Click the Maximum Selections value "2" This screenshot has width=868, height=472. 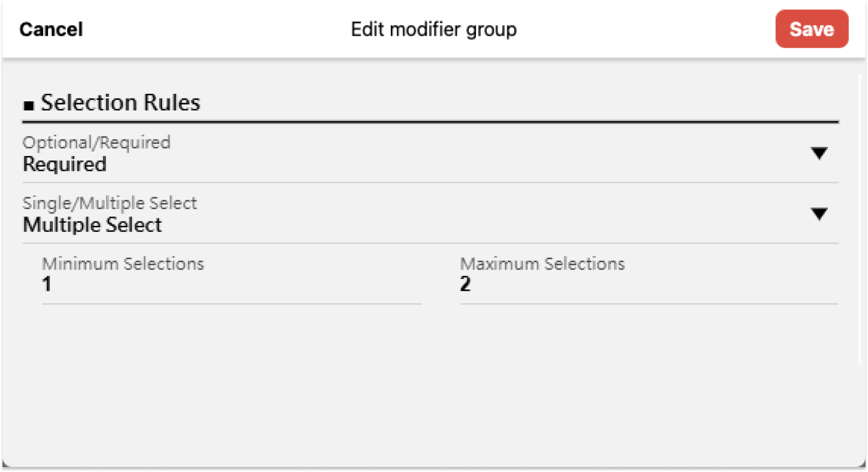click(465, 285)
